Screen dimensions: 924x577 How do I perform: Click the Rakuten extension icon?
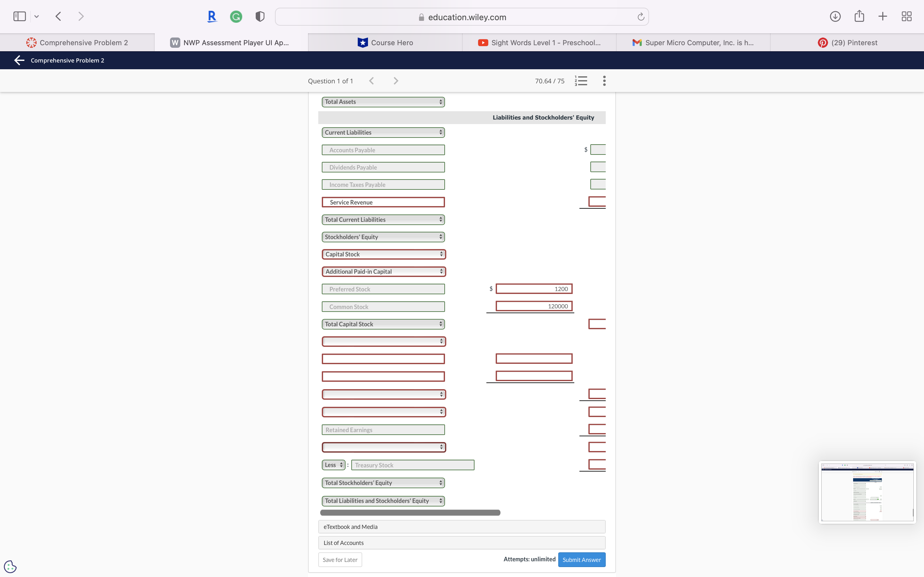(x=211, y=16)
